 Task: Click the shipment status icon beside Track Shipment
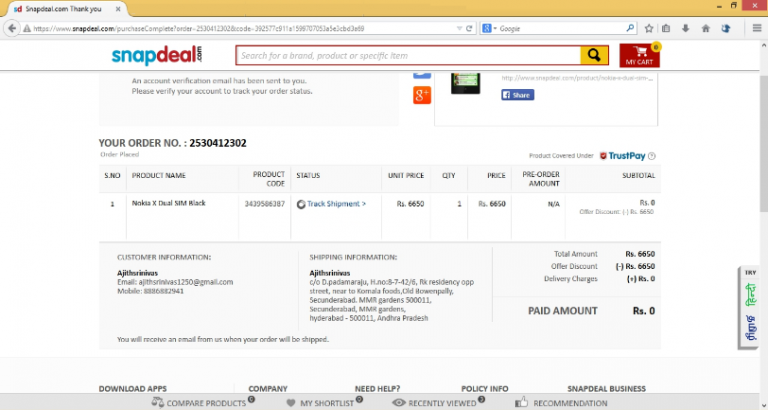pyautogui.click(x=301, y=204)
